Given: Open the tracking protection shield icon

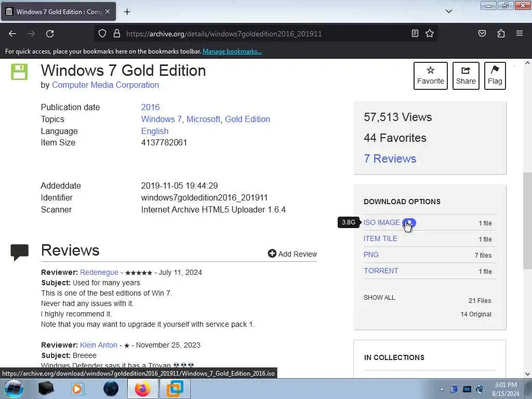Looking at the screenshot, I should point(102,34).
